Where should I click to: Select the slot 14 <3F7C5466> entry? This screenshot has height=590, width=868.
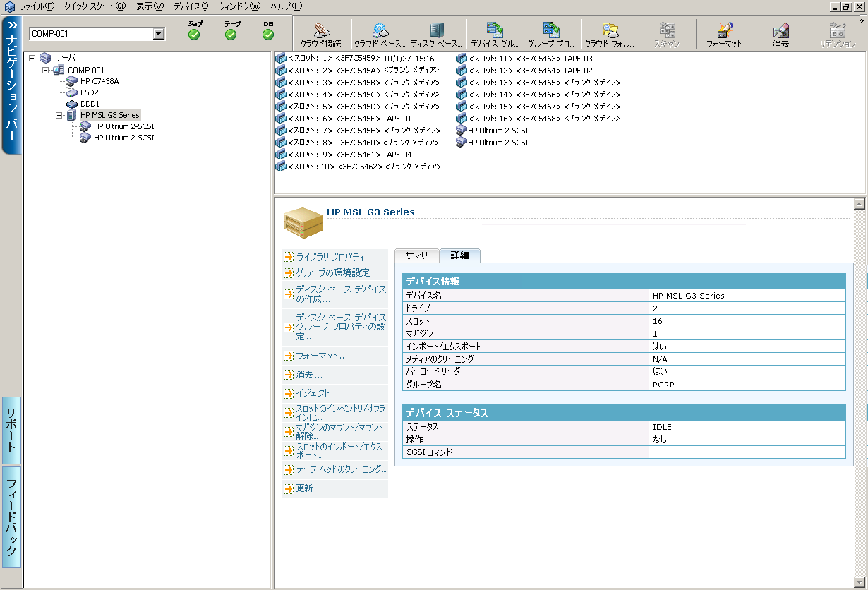pos(538,95)
